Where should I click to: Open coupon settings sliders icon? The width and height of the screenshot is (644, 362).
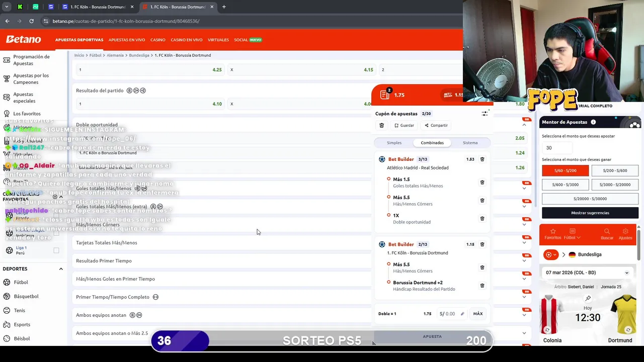(x=485, y=114)
